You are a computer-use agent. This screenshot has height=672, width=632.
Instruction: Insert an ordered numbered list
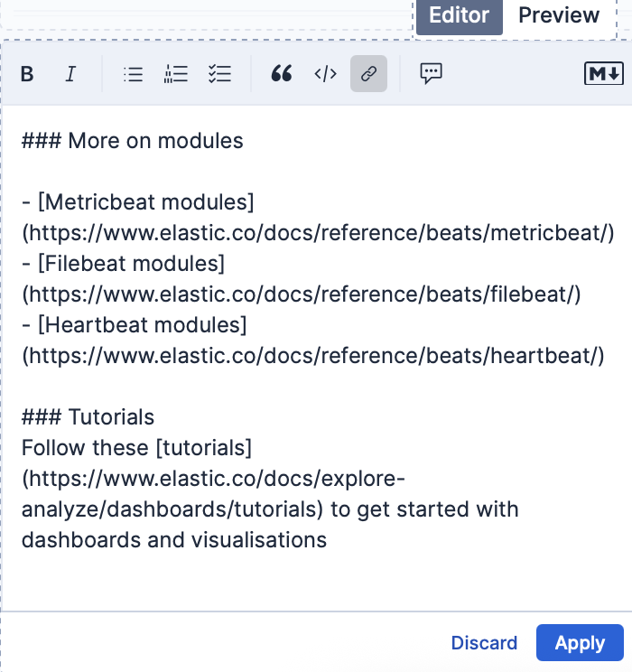click(x=176, y=74)
